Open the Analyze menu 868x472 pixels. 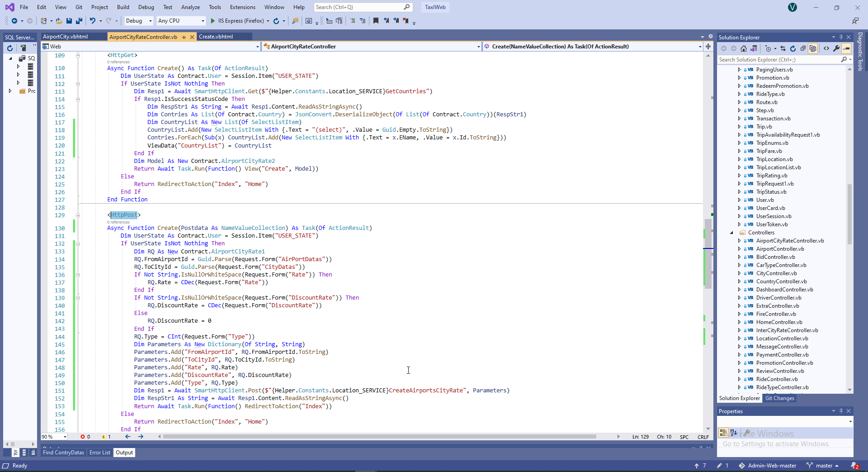(x=190, y=7)
